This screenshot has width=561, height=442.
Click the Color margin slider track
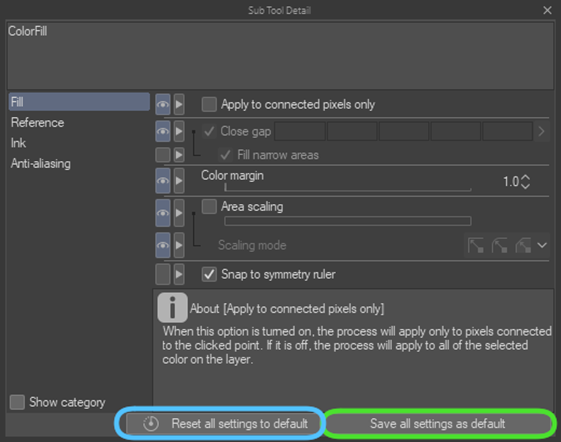tap(348, 188)
